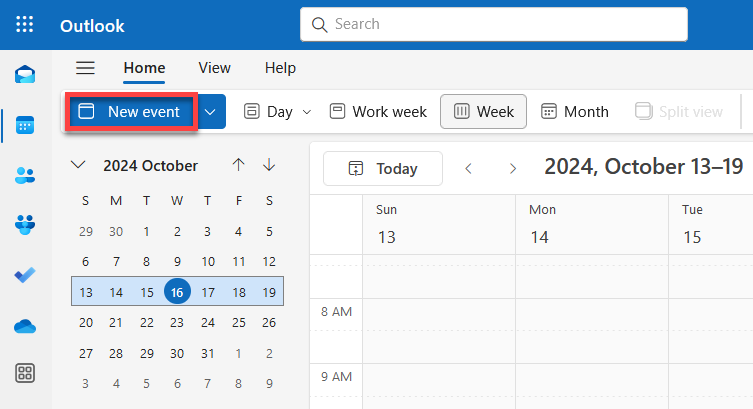Open Mail from the left sidebar
This screenshot has width=753, height=409.
(x=25, y=74)
